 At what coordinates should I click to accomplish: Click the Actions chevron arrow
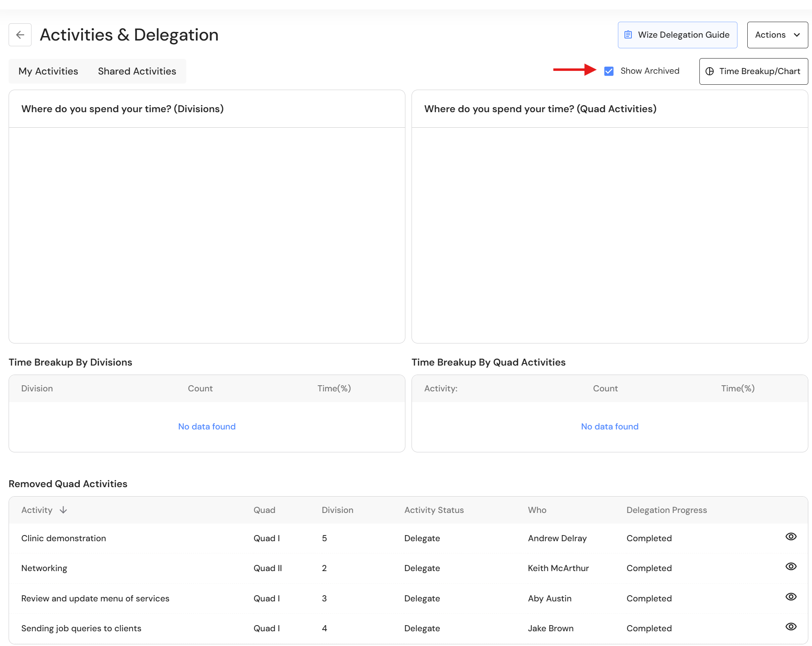tap(797, 35)
